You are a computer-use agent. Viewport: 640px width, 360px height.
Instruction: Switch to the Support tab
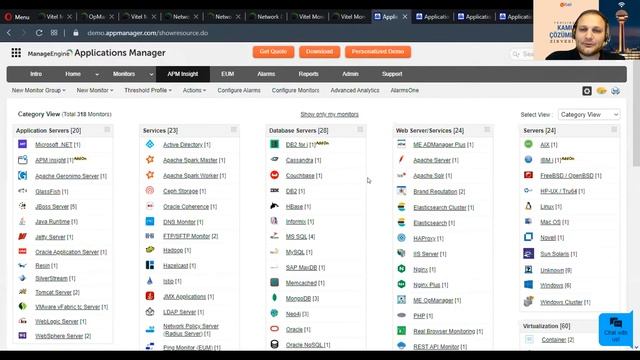[392, 74]
